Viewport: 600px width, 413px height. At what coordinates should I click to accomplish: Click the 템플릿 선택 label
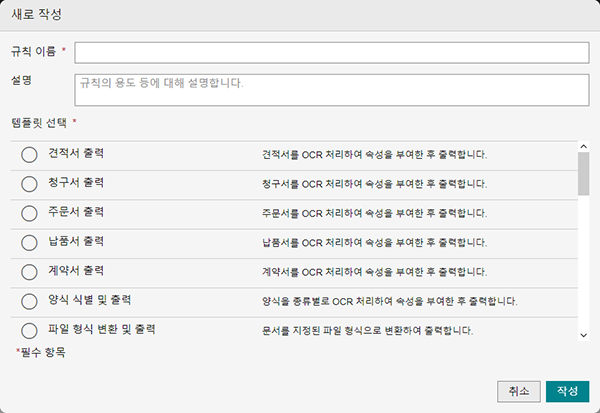[x=39, y=123]
